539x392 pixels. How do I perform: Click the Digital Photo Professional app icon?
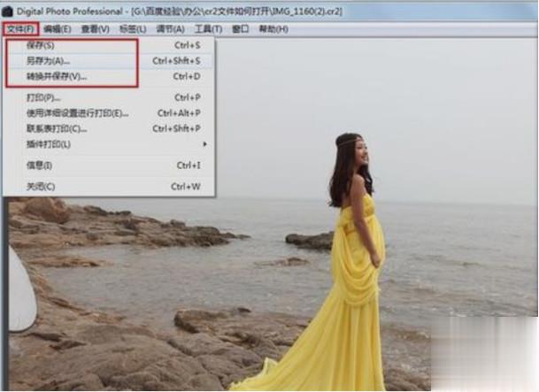[7, 12]
